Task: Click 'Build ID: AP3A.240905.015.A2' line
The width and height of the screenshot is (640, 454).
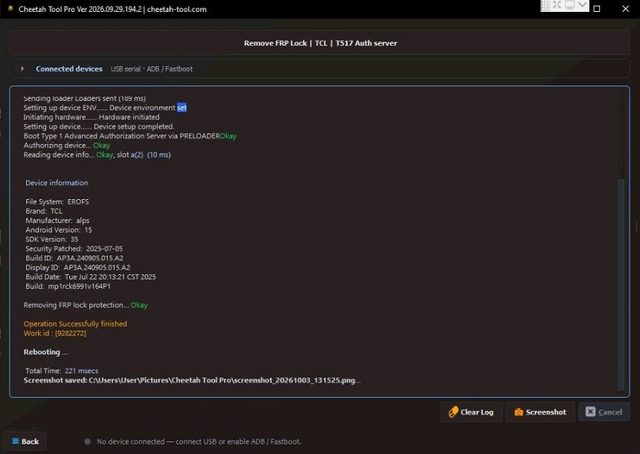Action: [74, 258]
